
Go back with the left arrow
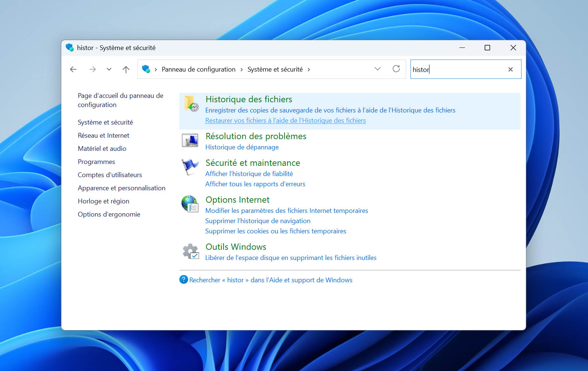pos(73,69)
